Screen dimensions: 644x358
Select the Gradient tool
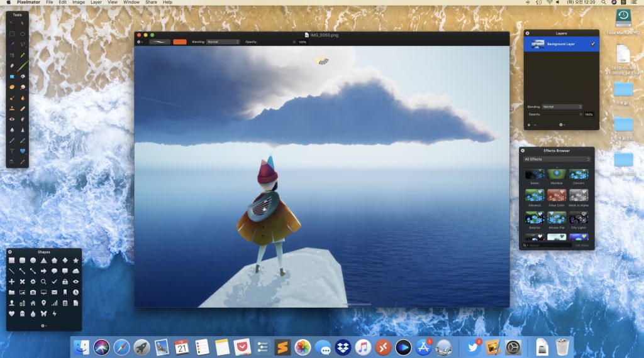(x=12, y=76)
